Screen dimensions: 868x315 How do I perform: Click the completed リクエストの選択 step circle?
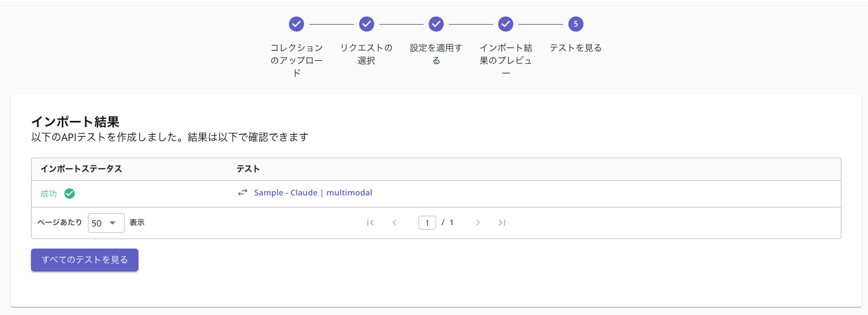tap(367, 24)
